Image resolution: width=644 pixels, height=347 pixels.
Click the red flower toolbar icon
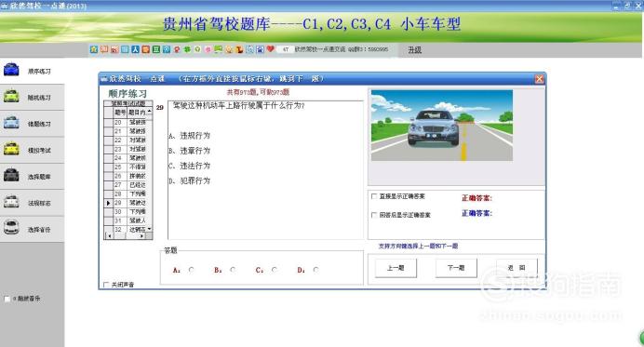point(177,49)
